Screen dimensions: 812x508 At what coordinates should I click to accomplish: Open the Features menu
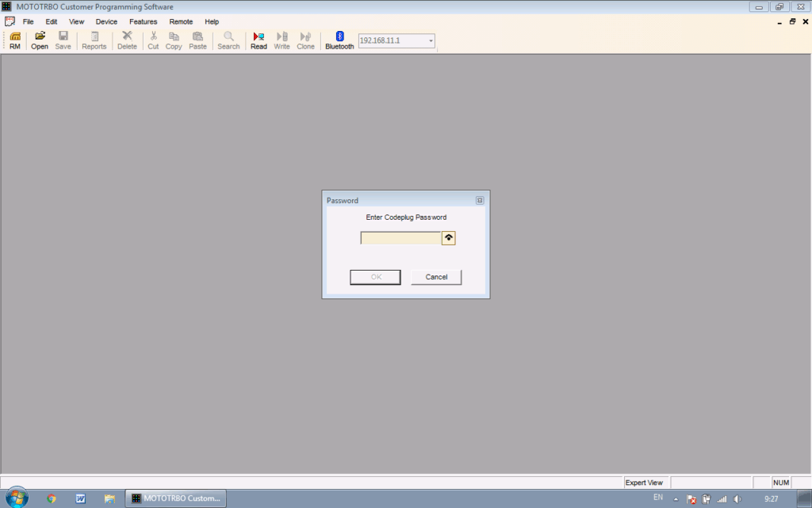point(144,21)
